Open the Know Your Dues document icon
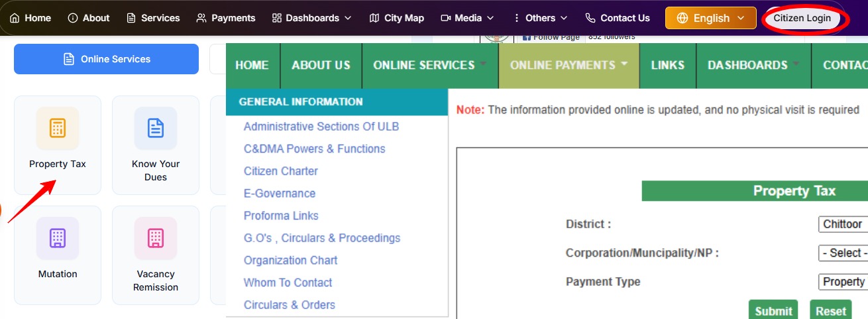This screenshot has width=868, height=319. coord(156,128)
